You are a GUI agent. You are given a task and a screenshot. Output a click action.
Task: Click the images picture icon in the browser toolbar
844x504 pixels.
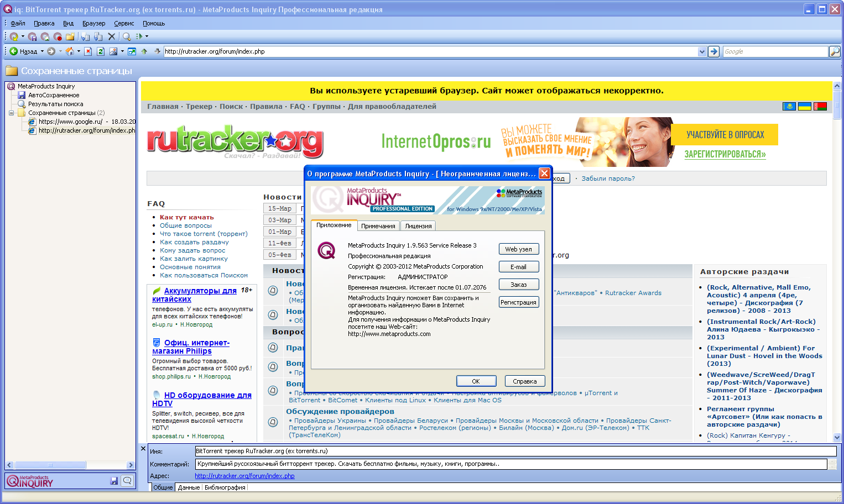tap(113, 51)
